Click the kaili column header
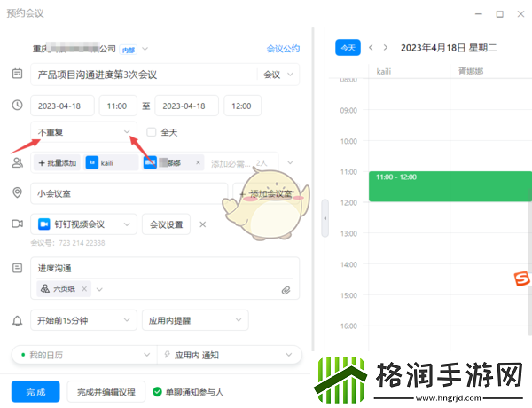The image size is (532, 408). pyautogui.click(x=384, y=71)
